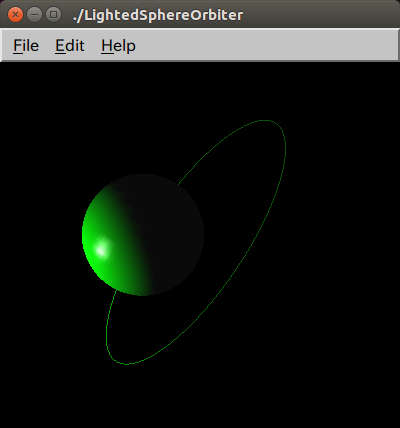Click the empty menu bar space beside Help
The height and width of the screenshot is (428, 400).
point(267,46)
